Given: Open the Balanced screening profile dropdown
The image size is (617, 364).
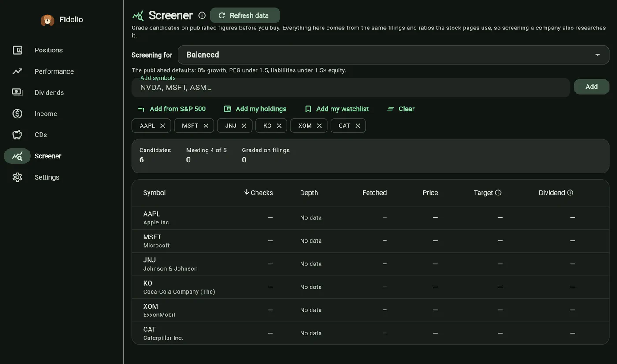Looking at the screenshot, I should [x=393, y=55].
